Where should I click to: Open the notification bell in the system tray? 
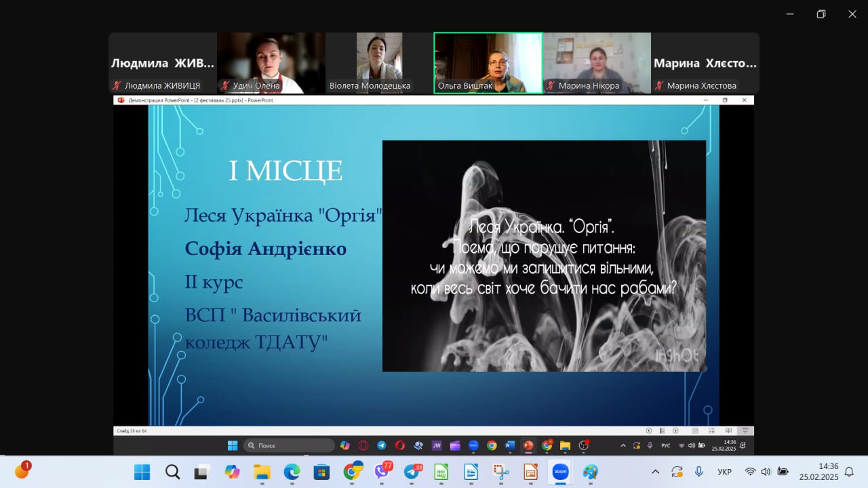[x=849, y=472]
